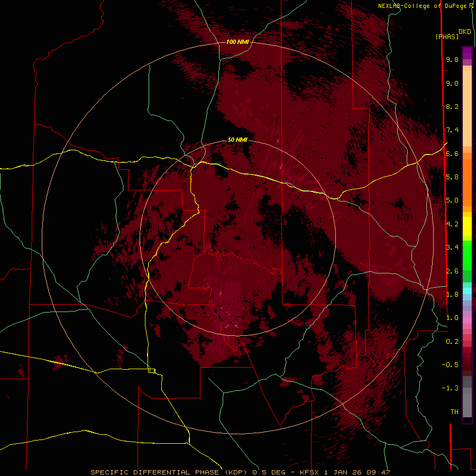Click the 6.6 legend value
Screen dimensions: 476x476
point(452,153)
